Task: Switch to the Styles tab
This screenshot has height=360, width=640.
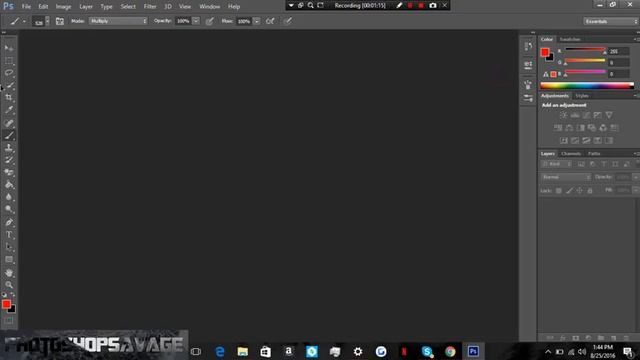Action: [x=582, y=96]
